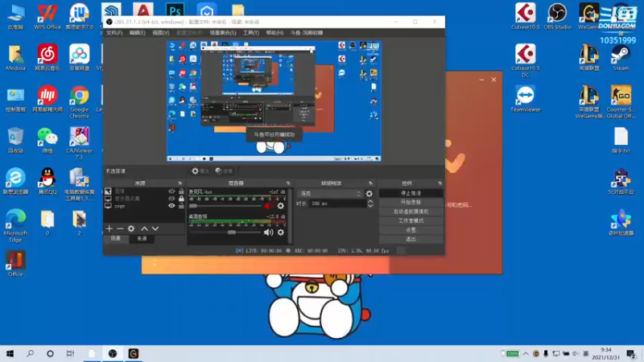Click the OBS preview canvas
Viewport: 644px width, 362px height.
point(274,101)
